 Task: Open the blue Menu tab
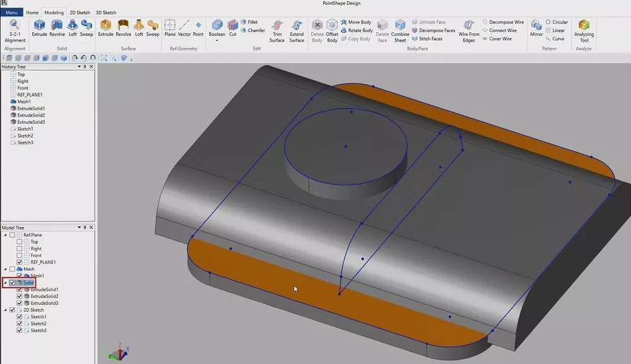pos(12,13)
